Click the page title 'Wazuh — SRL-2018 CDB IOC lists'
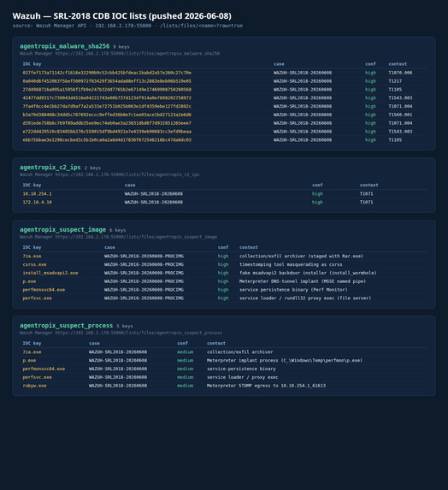 tap(122, 16)
